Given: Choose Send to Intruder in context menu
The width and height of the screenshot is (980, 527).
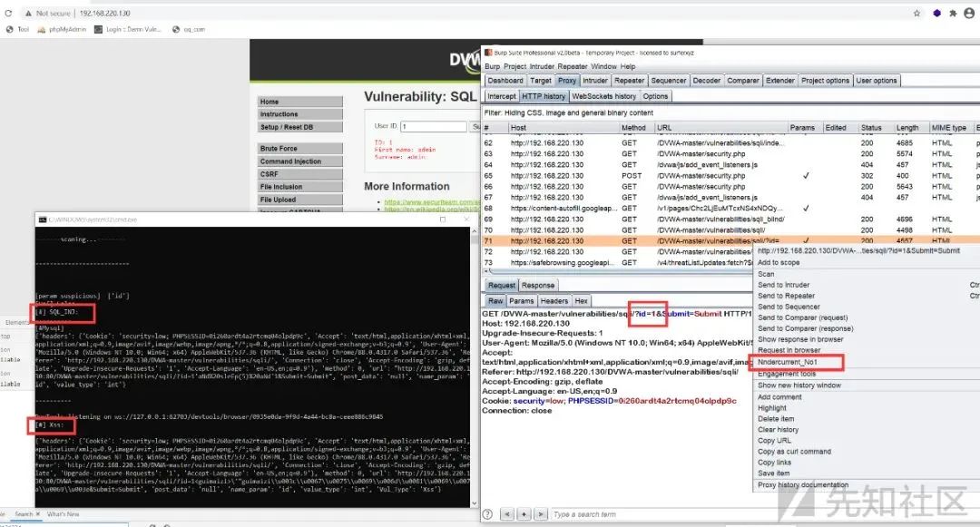Looking at the screenshot, I should tap(783, 285).
